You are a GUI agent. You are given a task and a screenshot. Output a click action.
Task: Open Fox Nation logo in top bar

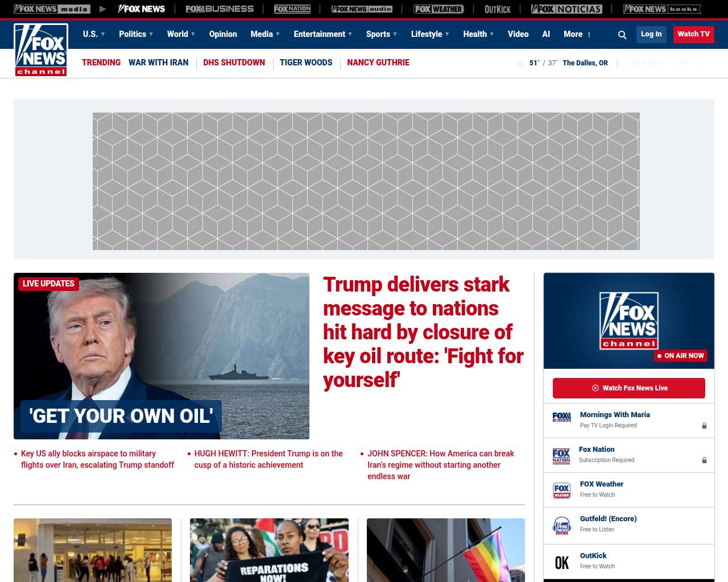292,9
